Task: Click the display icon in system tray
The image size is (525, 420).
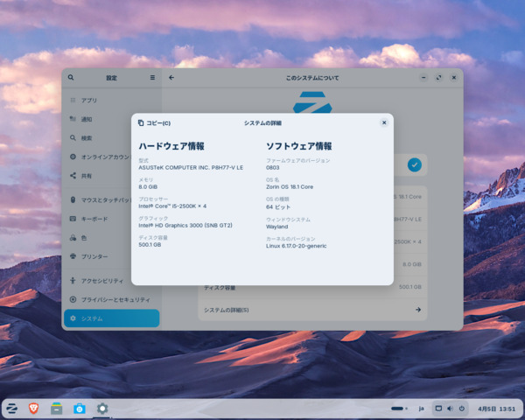Action: pyautogui.click(x=438, y=409)
